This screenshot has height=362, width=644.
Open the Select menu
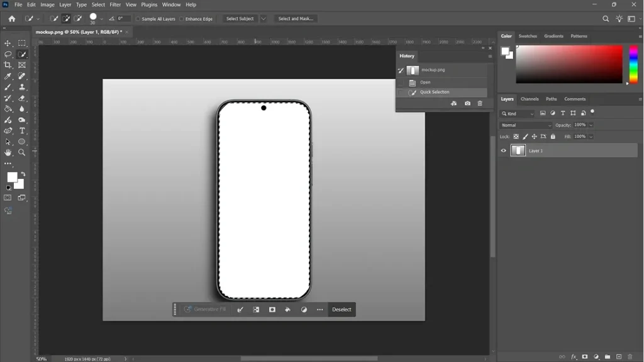pos(98,4)
